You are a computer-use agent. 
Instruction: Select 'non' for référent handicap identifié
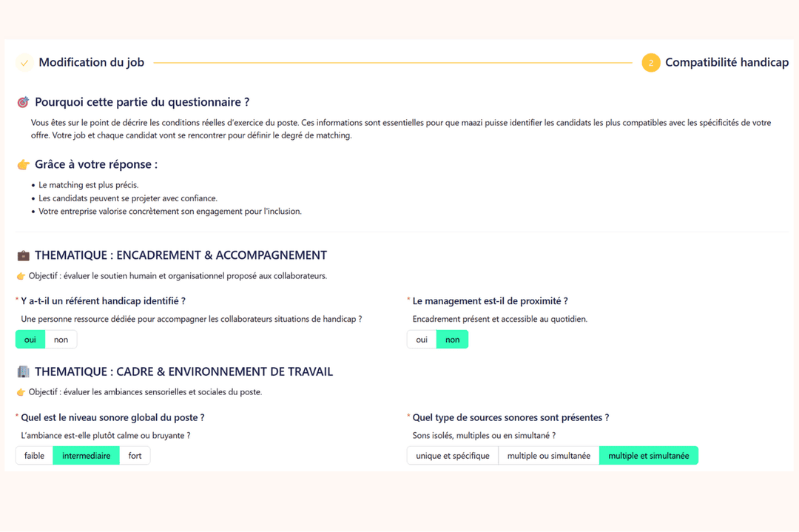point(61,340)
